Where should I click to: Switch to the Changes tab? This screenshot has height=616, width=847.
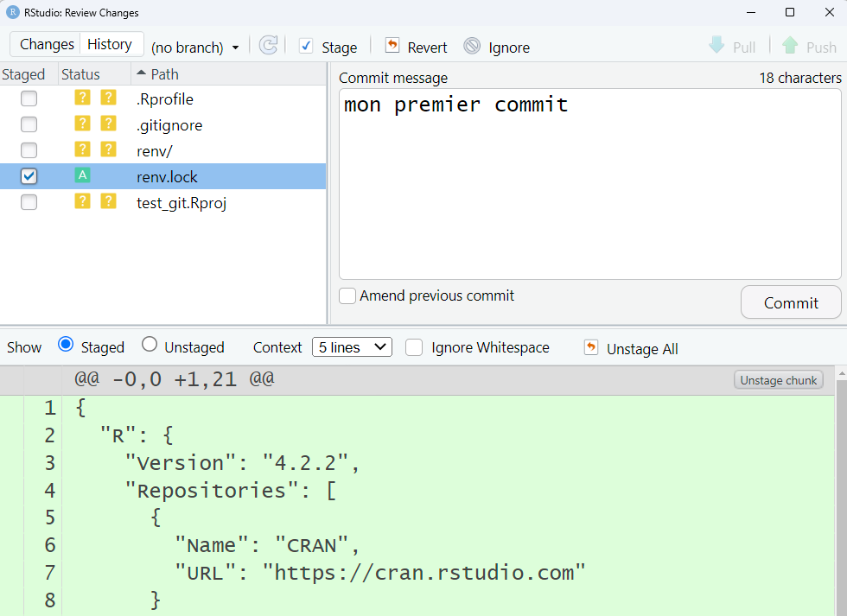pos(47,45)
